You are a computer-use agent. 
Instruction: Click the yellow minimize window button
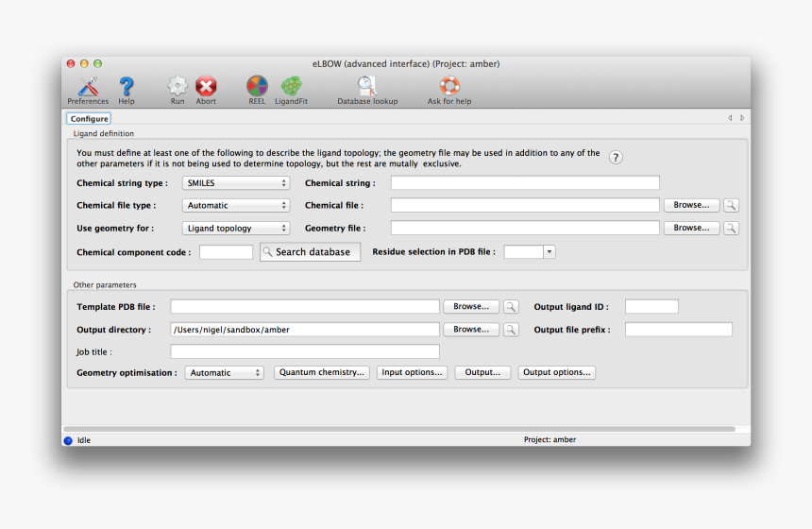pyautogui.click(x=84, y=63)
